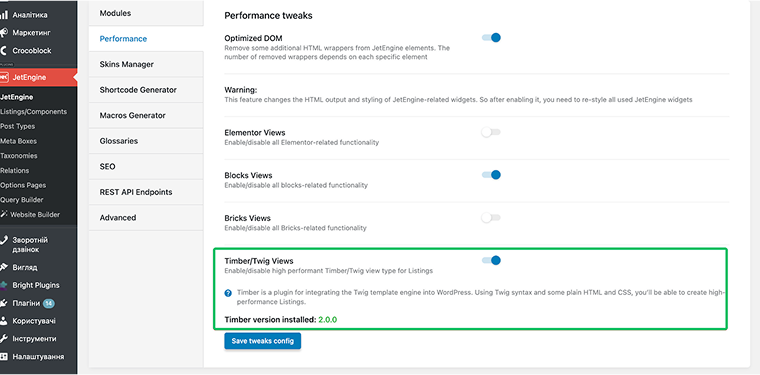
Task: Click the blue question mark info icon
Action: 228,293
